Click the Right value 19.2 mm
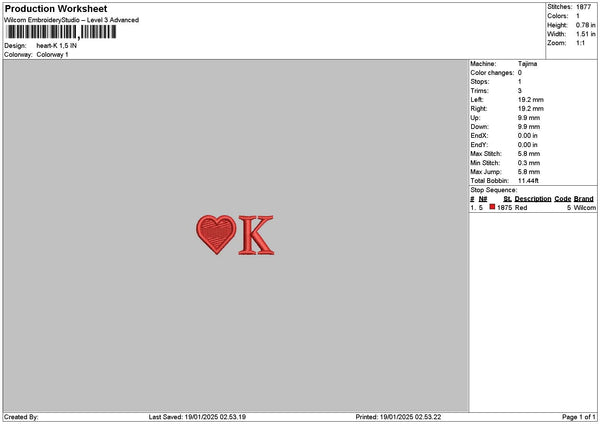Screen dimensions: 600x424 (x=531, y=109)
